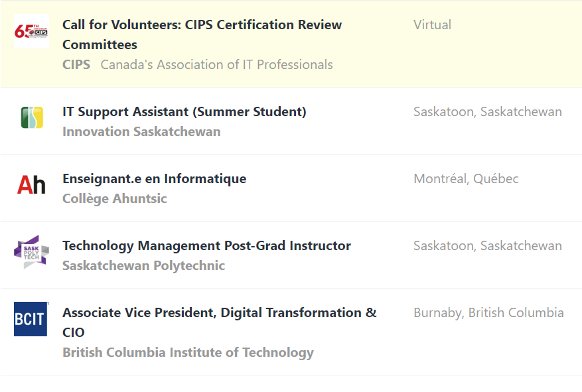Click the Collège Ahuntsic 'Ah' logo
Image resolution: width=582 pixels, height=392 pixels.
click(31, 184)
